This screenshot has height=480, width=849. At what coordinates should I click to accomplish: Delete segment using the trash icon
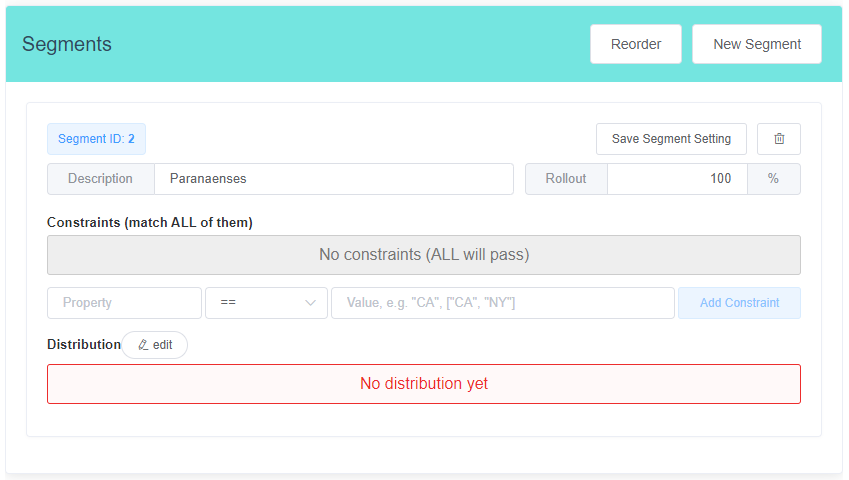(779, 139)
